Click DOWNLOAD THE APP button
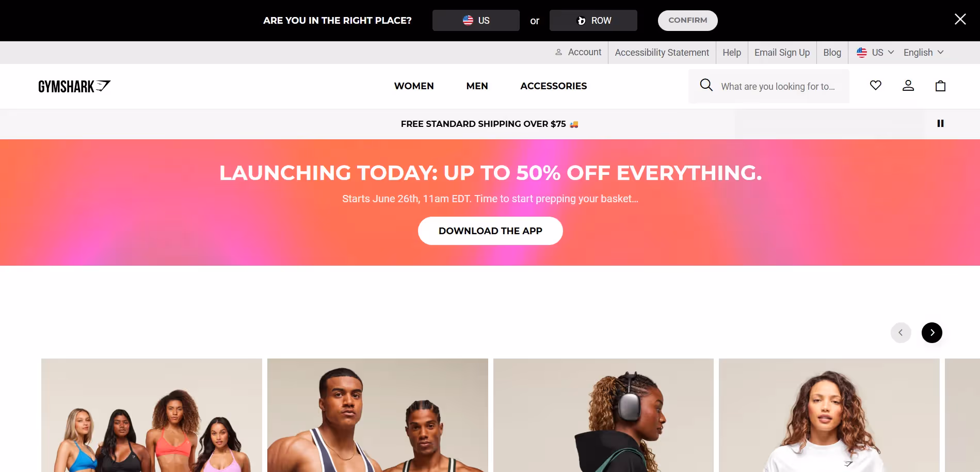Image resolution: width=980 pixels, height=472 pixels. [490, 231]
